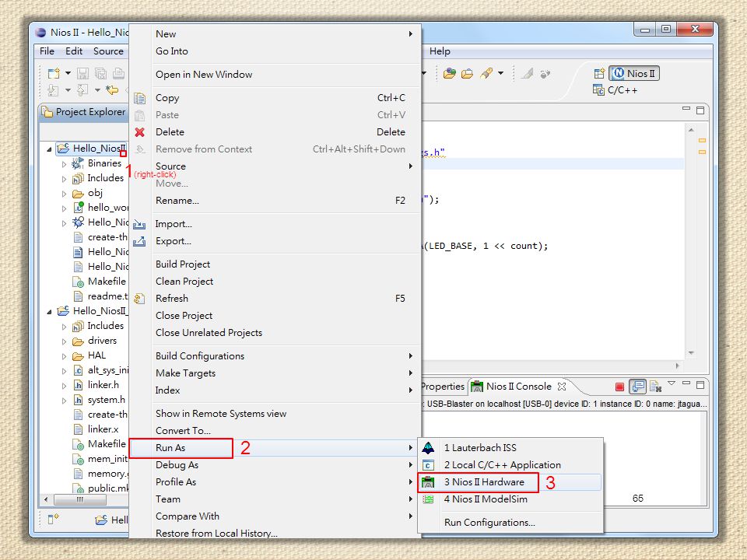The height and width of the screenshot is (560, 747).
Task: Select the Rename... menu entry
Action: [x=275, y=201]
